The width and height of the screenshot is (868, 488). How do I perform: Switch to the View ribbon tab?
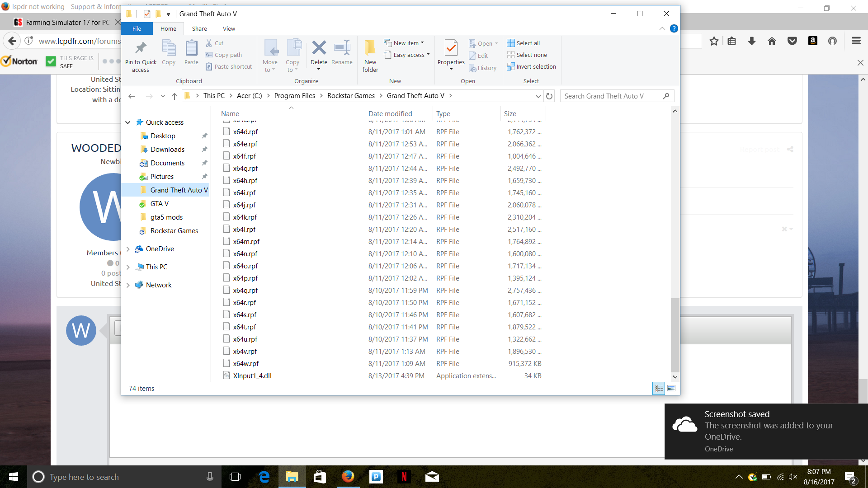coord(229,28)
